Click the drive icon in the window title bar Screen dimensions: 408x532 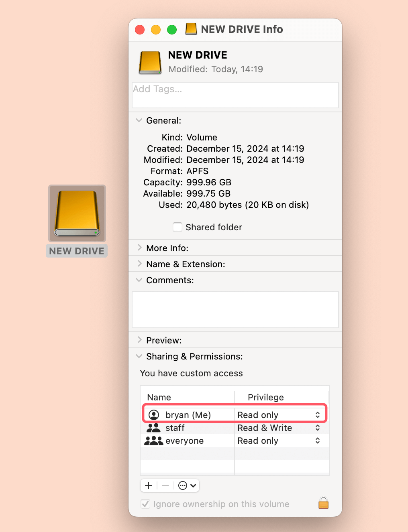pos(191,28)
